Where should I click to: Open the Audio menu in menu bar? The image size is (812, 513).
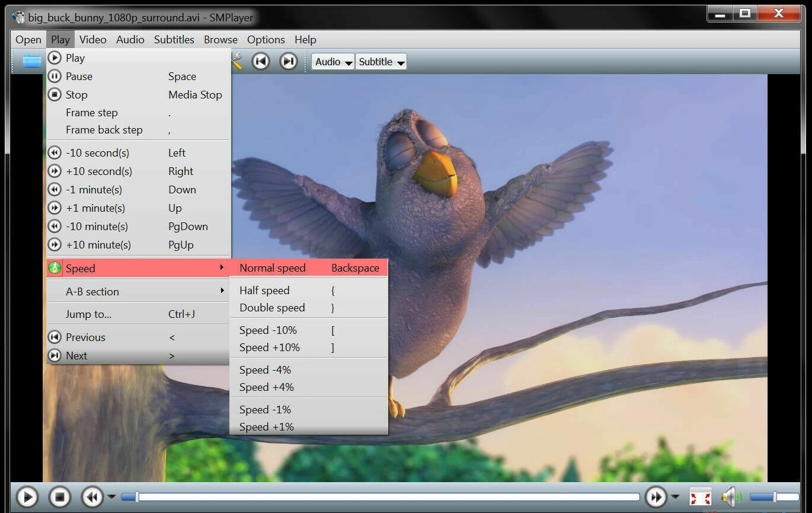click(130, 40)
